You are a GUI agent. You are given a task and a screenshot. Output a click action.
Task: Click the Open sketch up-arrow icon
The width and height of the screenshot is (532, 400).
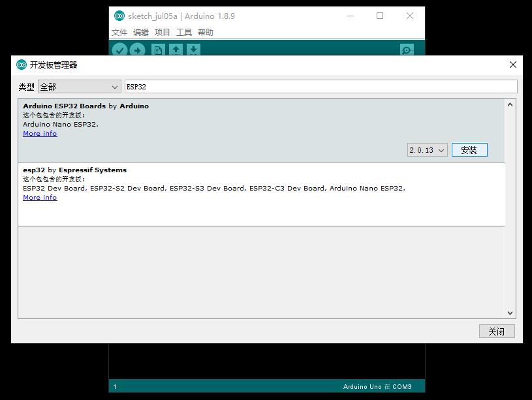(x=176, y=50)
